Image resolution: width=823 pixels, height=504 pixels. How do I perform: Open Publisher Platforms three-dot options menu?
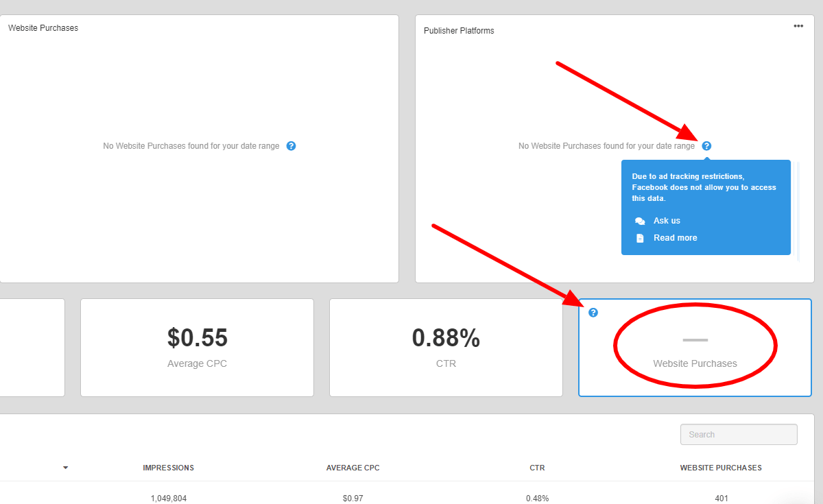click(x=798, y=26)
